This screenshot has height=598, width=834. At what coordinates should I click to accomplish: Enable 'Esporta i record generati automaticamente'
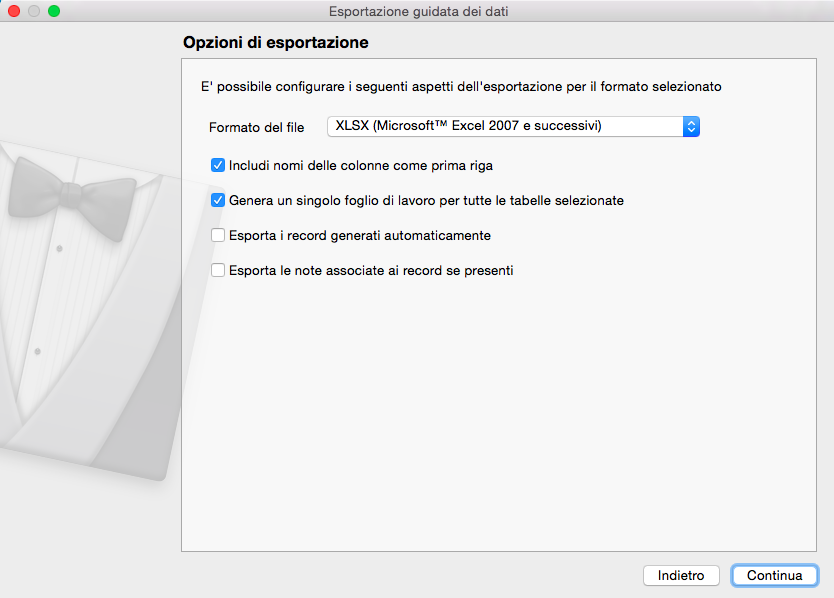tap(218, 236)
